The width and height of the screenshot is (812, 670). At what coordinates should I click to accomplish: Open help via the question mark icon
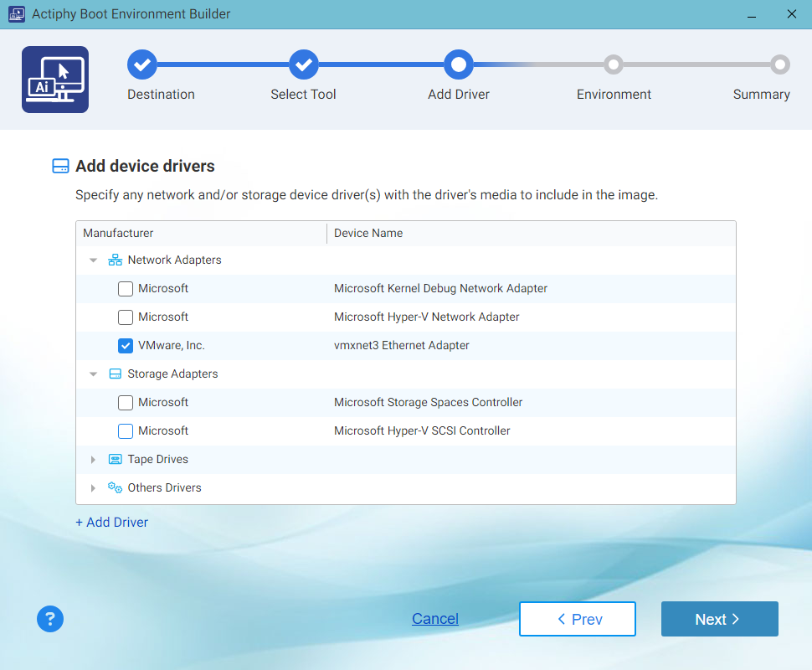[x=50, y=619]
